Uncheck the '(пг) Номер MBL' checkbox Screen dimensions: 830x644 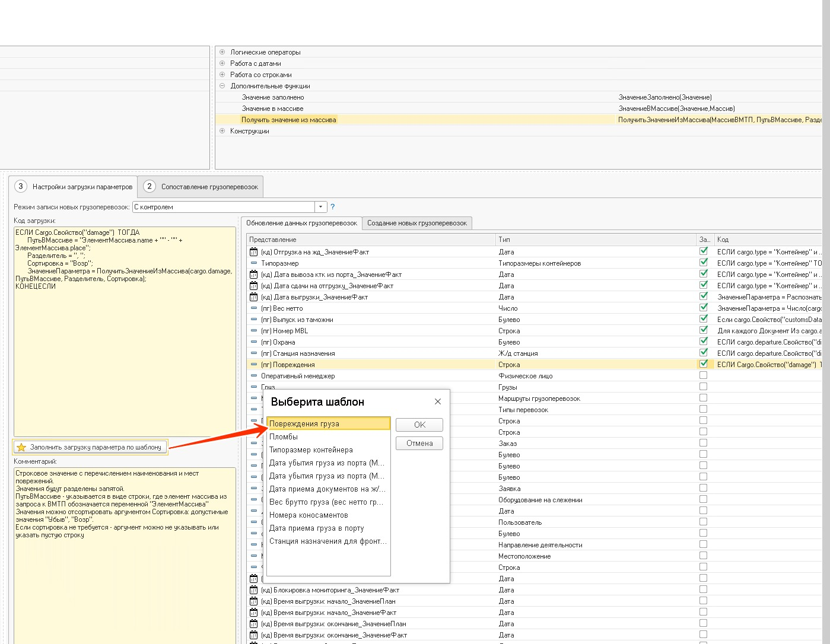704,330
